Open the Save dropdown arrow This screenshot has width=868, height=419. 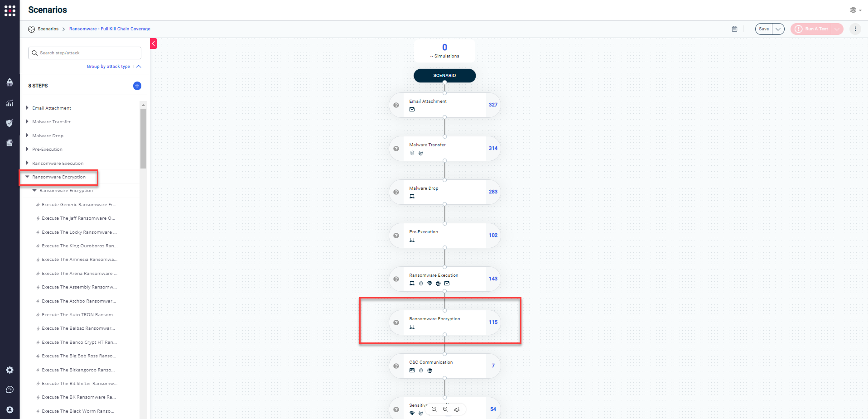[x=778, y=29]
